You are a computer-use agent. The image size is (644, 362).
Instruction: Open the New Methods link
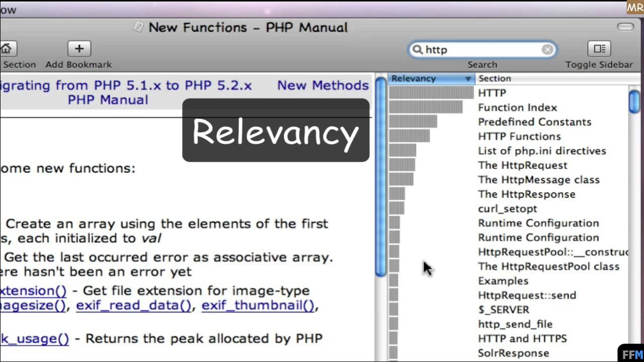[x=323, y=85]
